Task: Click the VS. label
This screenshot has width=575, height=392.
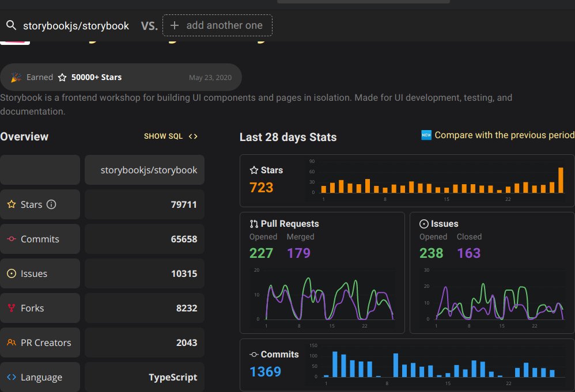Action: click(x=149, y=26)
